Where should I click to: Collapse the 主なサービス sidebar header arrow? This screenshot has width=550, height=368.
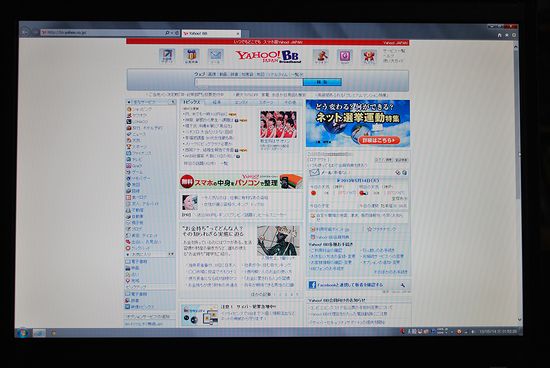point(173,102)
